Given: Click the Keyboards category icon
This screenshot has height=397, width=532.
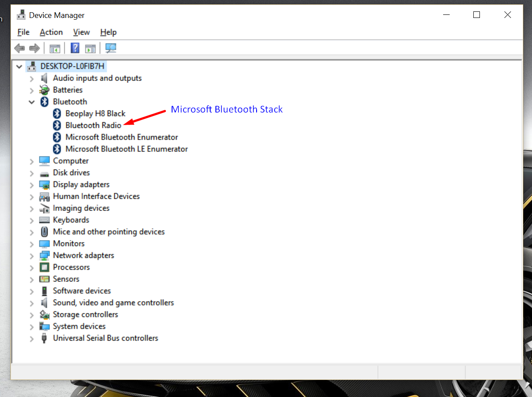Looking at the screenshot, I should coord(44,220).
